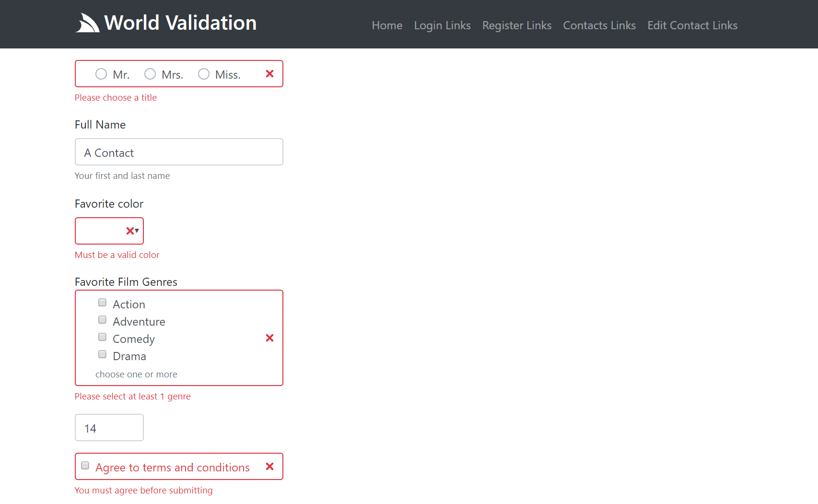Click 'Please select at least 1 genre' text
The image size is (818, 504).
(133, 397)
